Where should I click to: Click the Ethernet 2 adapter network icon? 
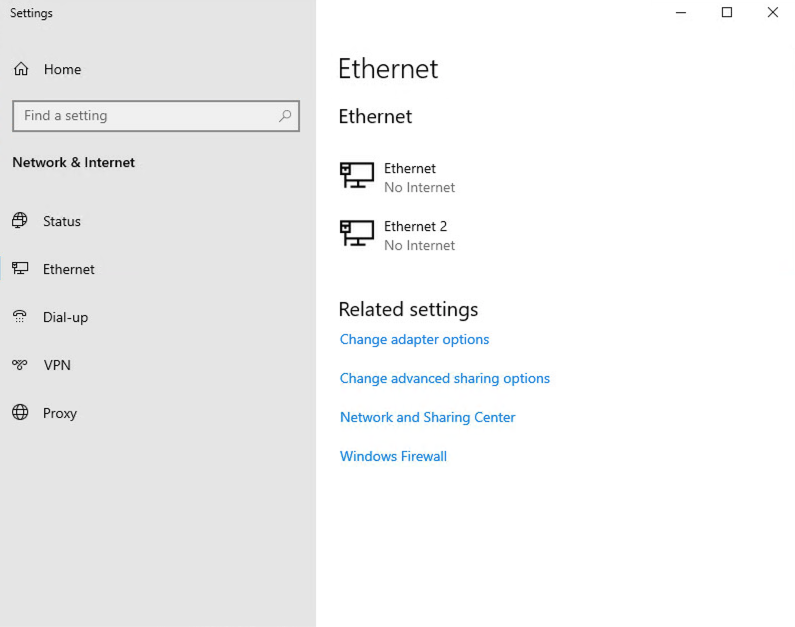356,233
